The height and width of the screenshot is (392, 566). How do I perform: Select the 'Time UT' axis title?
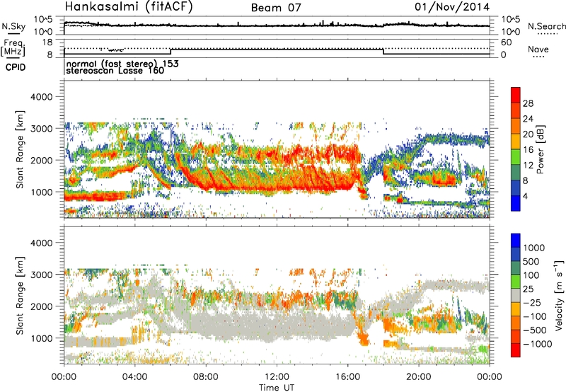coord(277,388)
